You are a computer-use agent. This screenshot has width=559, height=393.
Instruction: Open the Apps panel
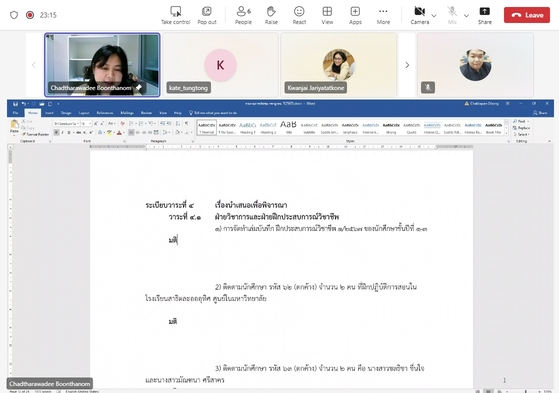[355, 15]
